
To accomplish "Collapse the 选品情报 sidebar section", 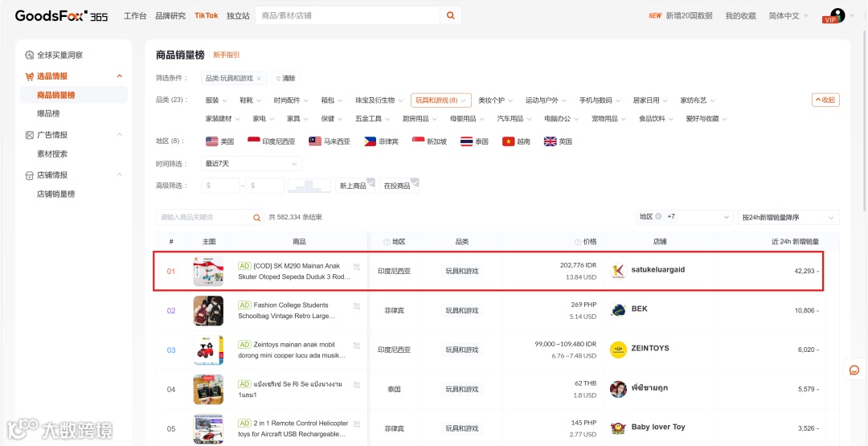I will click(119, 76).
